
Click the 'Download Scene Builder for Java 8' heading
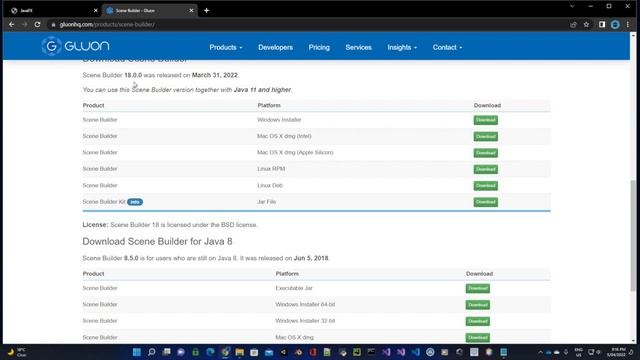click(x=158, y=242)
